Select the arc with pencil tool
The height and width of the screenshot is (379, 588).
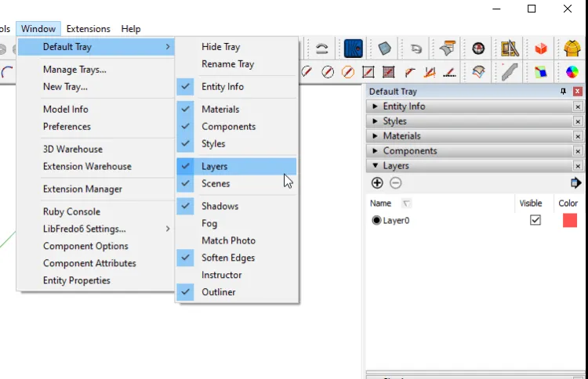click(x=409, y=72)
